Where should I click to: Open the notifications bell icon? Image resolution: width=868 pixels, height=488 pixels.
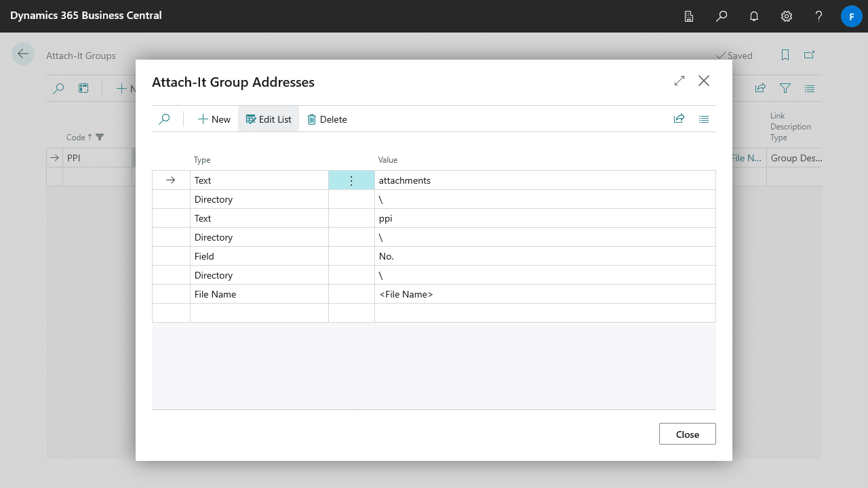pos(754,16)
